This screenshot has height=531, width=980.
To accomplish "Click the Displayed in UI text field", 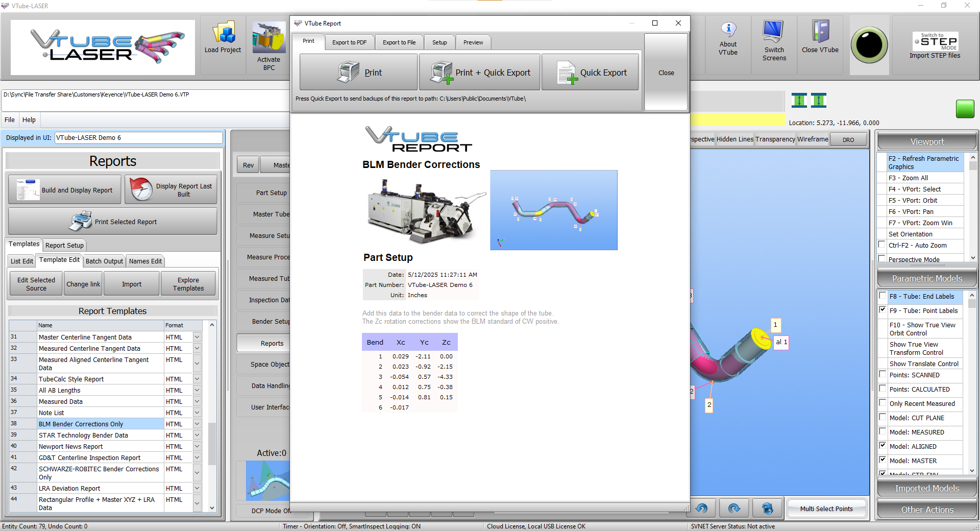I will tap(138, 137).
